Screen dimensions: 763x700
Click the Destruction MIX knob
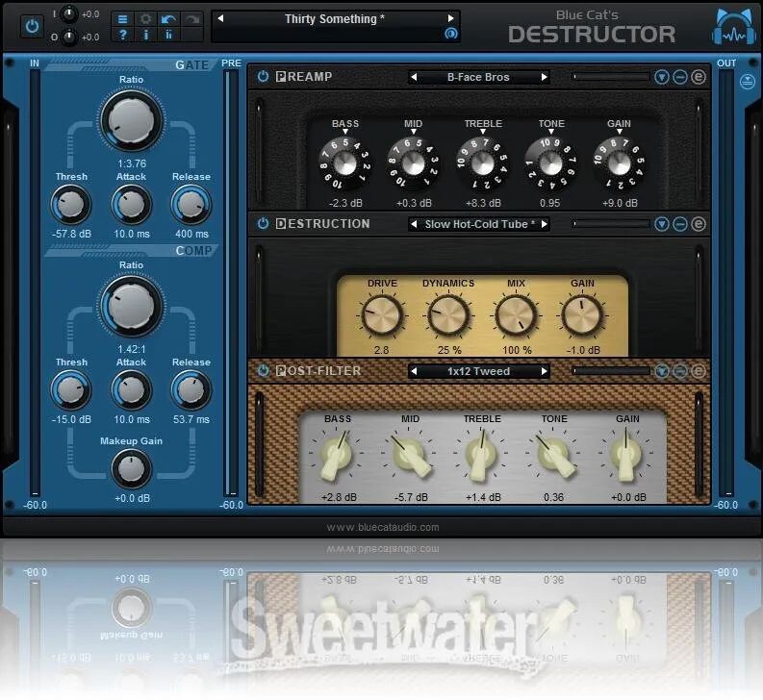pyautogui.click(x=516, y=315)
